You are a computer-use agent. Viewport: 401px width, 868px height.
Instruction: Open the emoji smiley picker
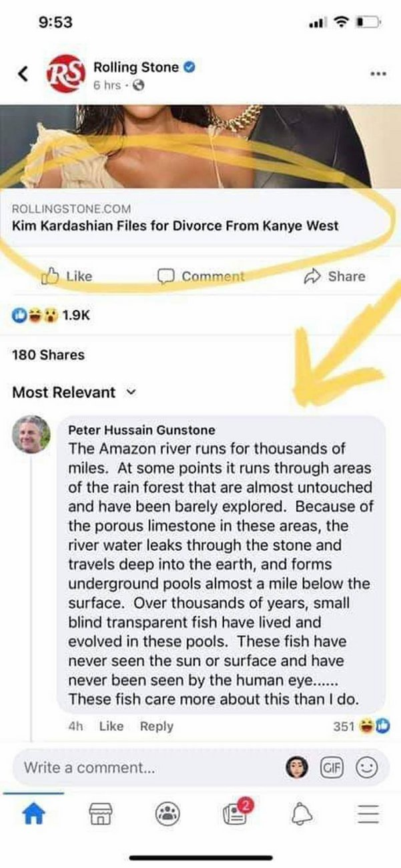pyautogui.click(x=366, y=767)
